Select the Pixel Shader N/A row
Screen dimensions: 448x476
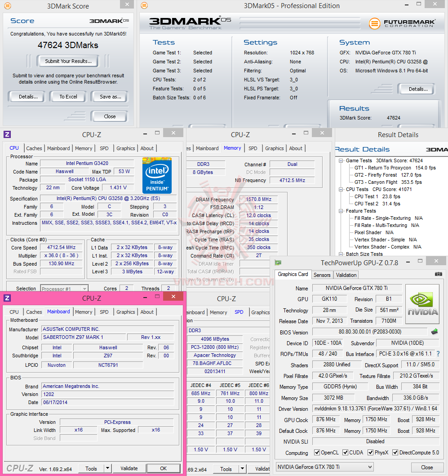(x=374, y=232)
